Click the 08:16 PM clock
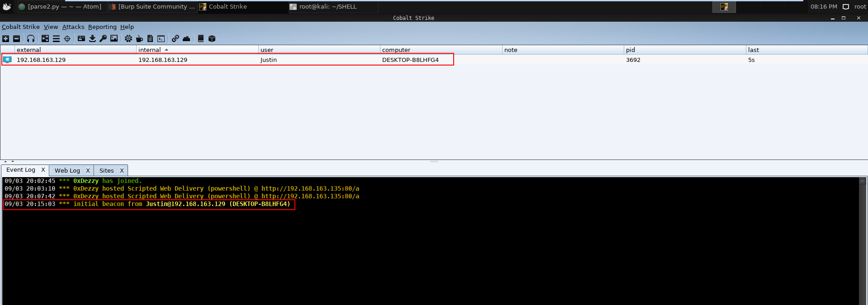868x305 pixels. [824, 7]
